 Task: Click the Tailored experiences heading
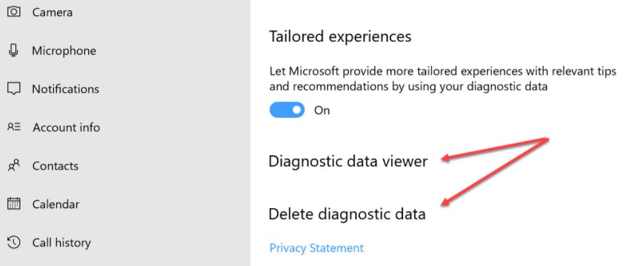340,37
